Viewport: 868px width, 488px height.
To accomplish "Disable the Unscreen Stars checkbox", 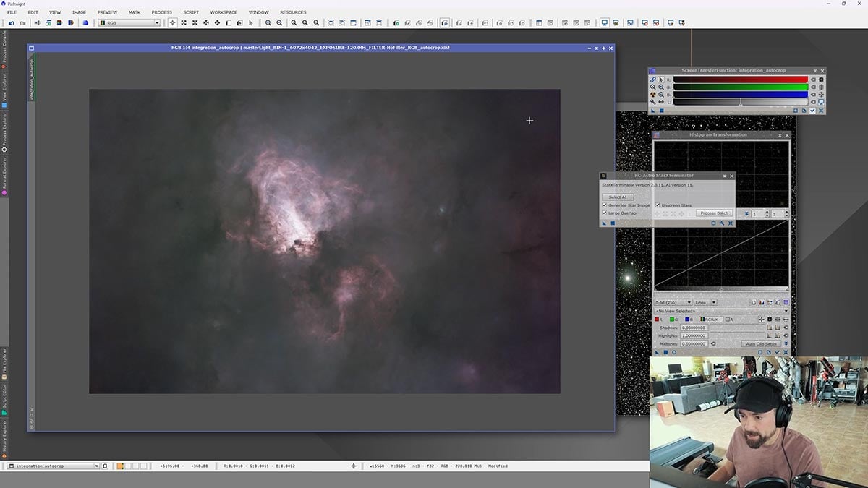I will pyautogui.click(x=658, y=205).
